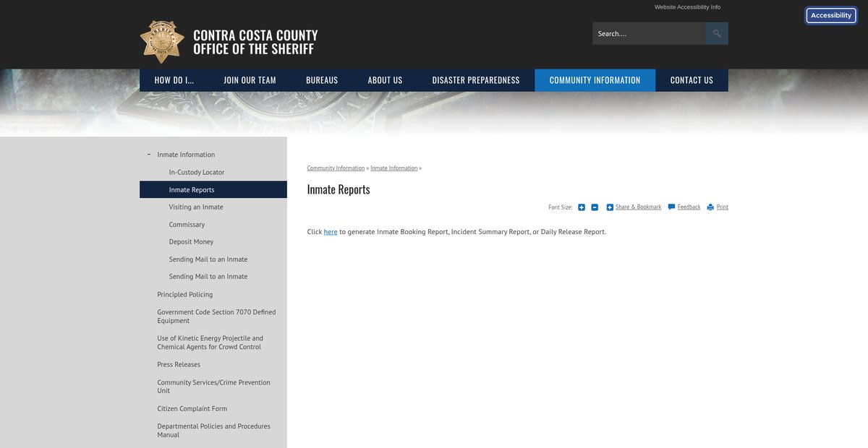The width and height of the screenshot is (868, 448).
Task: Collapse the Inmate Information section
Action: pos(148,155)
